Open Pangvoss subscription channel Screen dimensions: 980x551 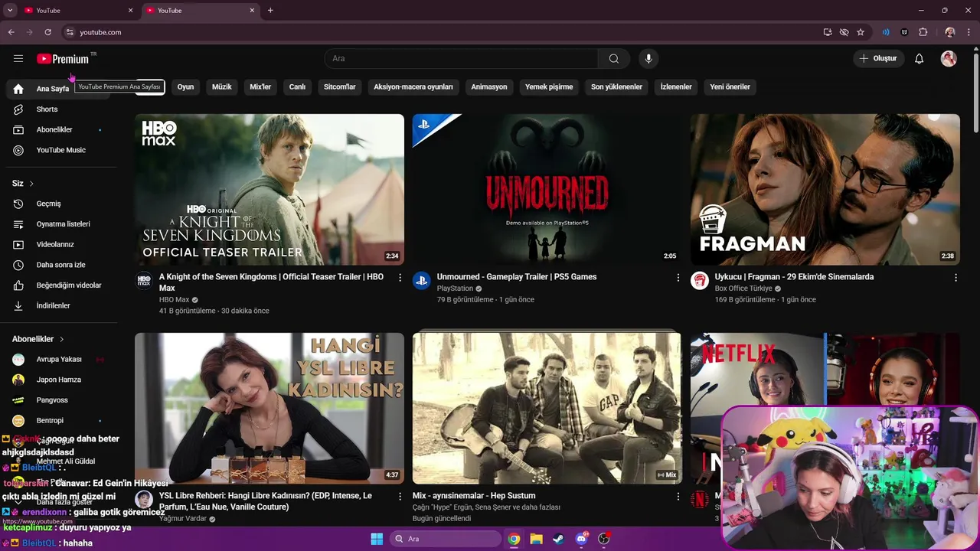point(58,400)
